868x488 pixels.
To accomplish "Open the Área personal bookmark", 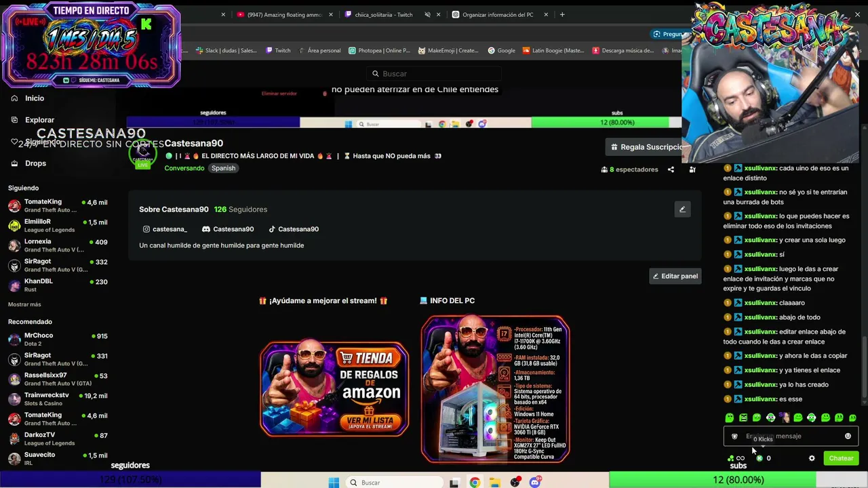I will point(319,50).
